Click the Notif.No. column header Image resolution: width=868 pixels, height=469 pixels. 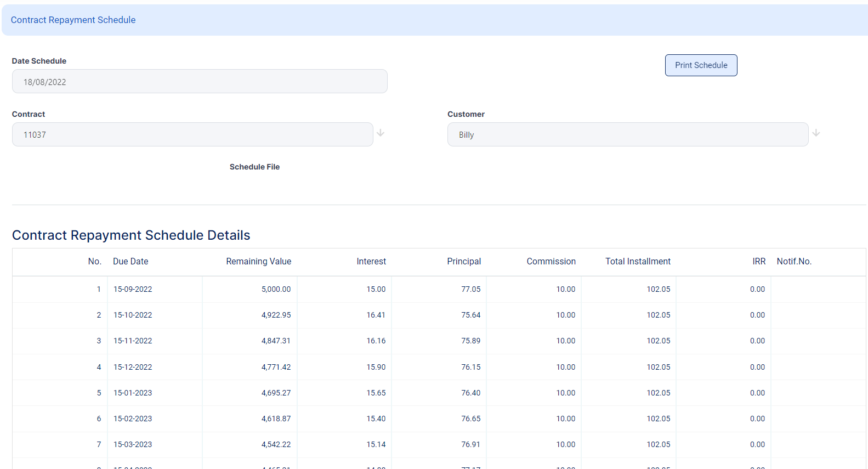(x=794, y=262)
